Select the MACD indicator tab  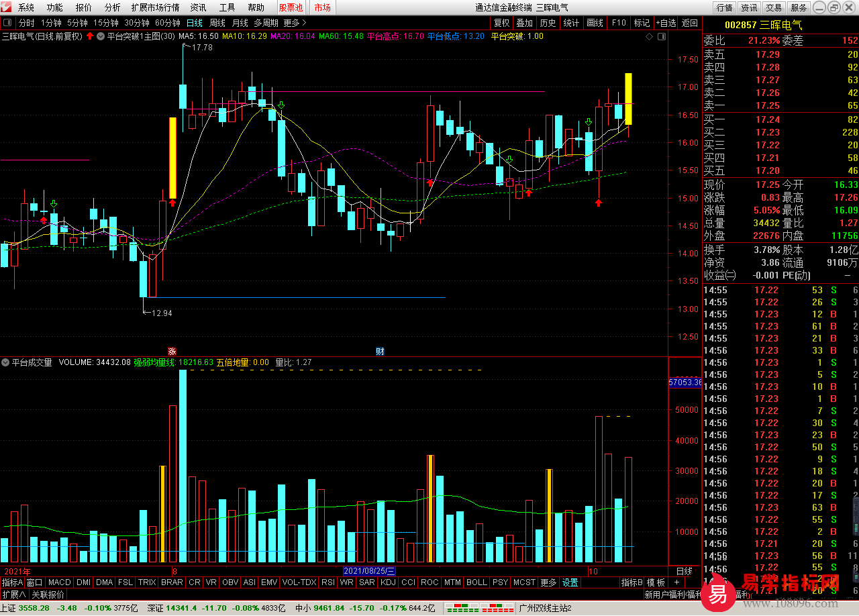pos(59,582)
